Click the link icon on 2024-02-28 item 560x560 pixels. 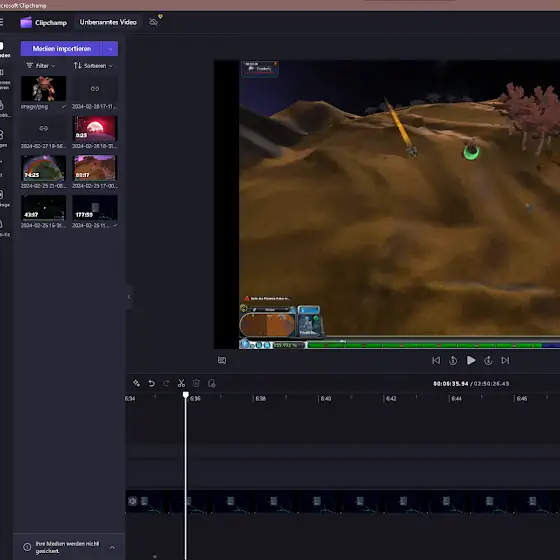[95, 89]
